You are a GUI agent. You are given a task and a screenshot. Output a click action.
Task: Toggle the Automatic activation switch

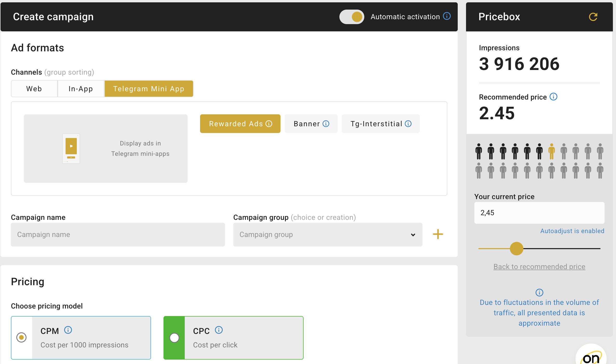pos(352,17)
